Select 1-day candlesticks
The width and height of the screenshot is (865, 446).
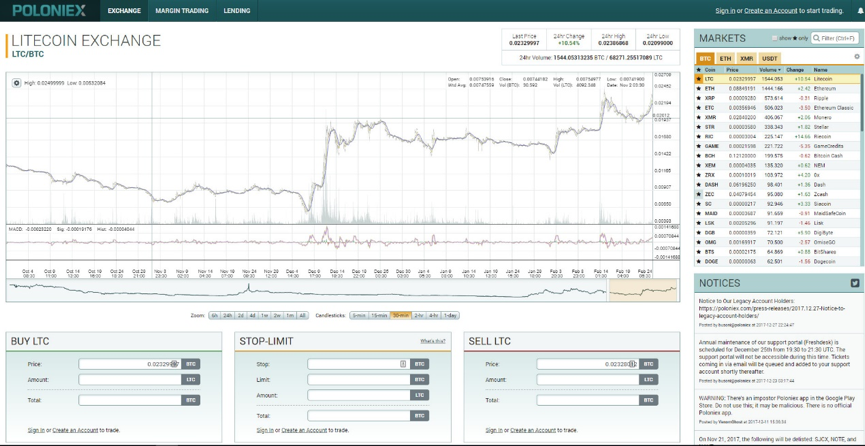[450, 316]
